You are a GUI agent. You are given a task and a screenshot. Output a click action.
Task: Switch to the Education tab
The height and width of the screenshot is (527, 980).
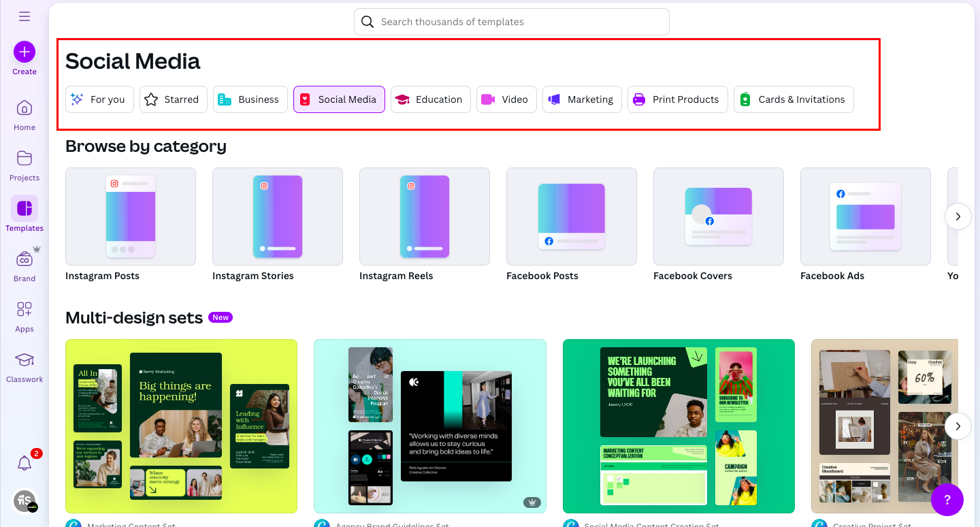coord(430,99)
